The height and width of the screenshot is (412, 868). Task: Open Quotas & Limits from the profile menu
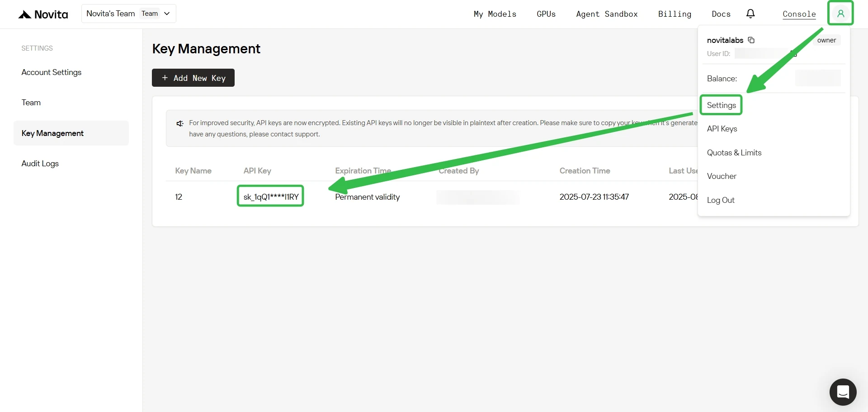[x=734, y=153]
